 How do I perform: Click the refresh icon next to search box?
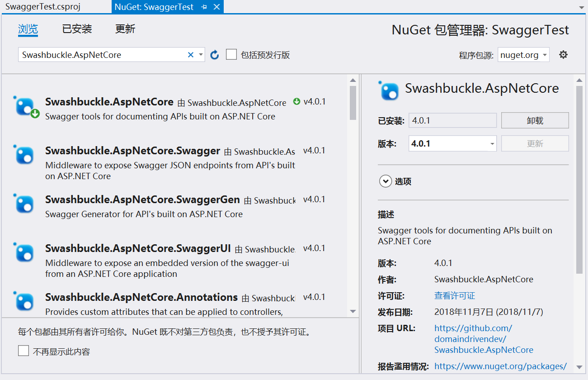215,55
